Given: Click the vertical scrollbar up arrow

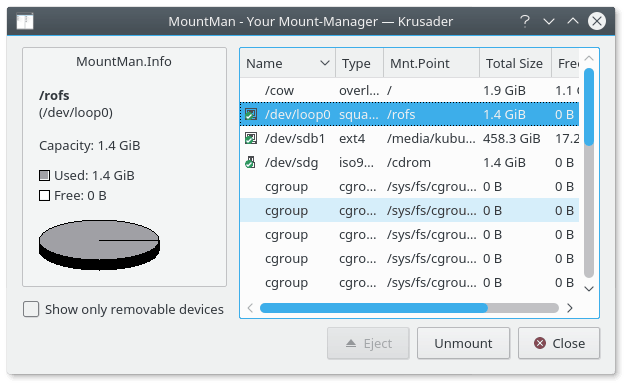Looking at the screenshot, I should 589,58.
